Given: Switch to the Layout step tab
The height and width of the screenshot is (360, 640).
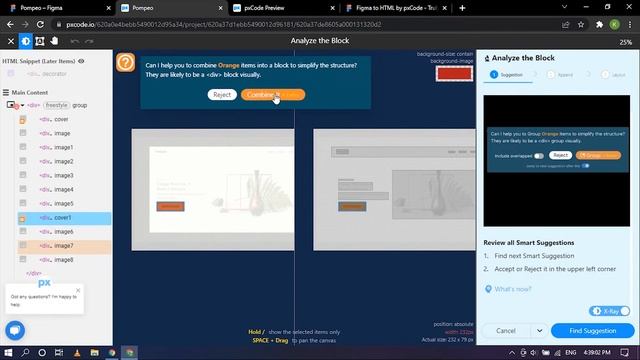Looking at the screenshot, I should [613, 75].
